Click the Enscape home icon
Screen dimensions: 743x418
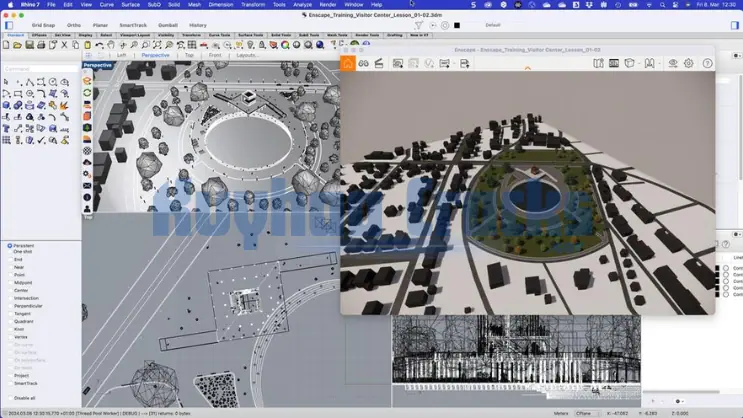click(x=348, y=63)
